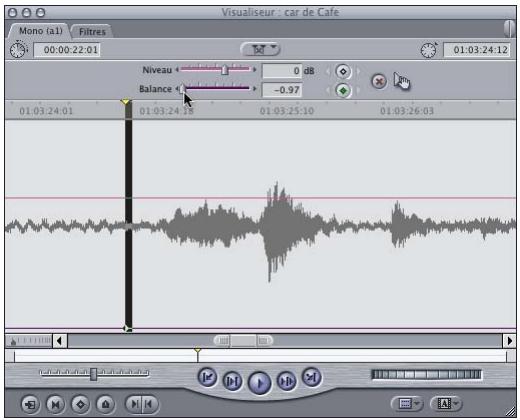Open the Generator pop-up menu
This screenshot has height=420, width=520.
(447, 404)
